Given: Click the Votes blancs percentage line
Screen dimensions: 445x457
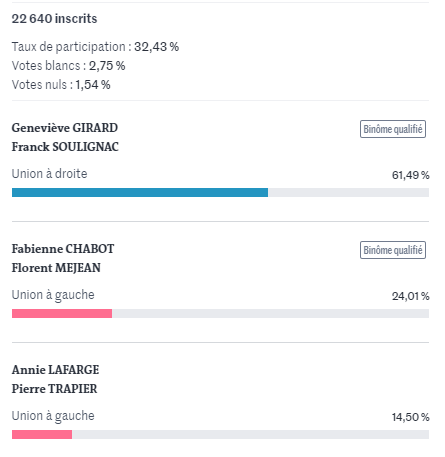Looking at the screenshot, I should [68, 66].
